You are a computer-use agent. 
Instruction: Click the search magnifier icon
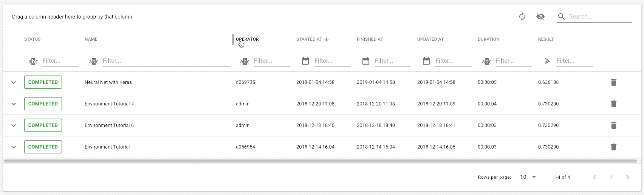[x=562, y=17]
